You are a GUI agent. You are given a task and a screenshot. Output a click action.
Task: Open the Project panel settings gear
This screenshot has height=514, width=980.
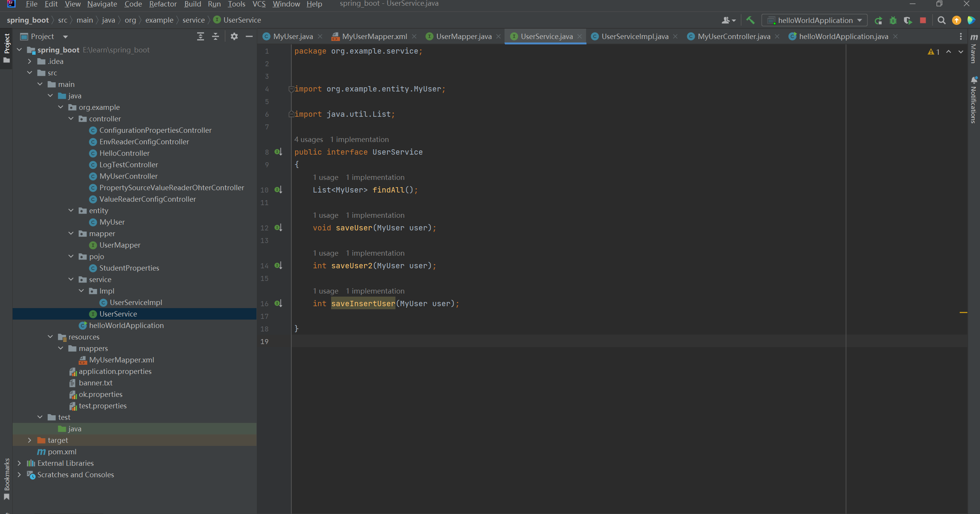click(234, 36)
